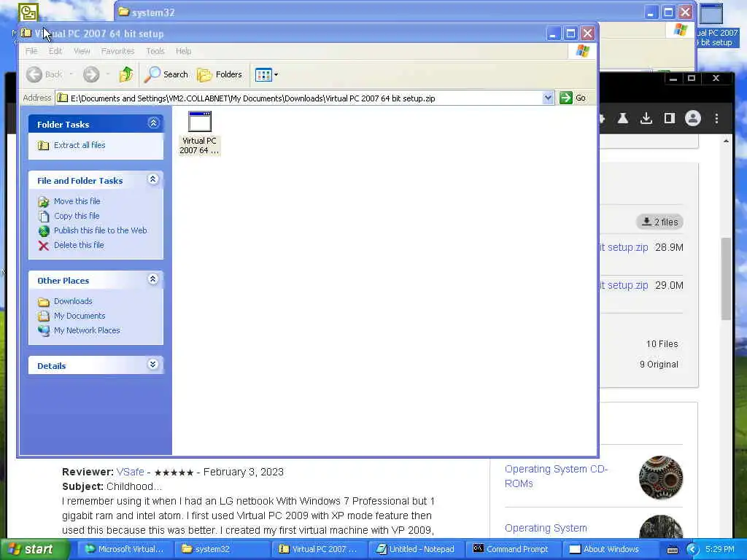Click Publish this file to the Web
The width and height of the screenshot is (747, 560).
(100, 230)
